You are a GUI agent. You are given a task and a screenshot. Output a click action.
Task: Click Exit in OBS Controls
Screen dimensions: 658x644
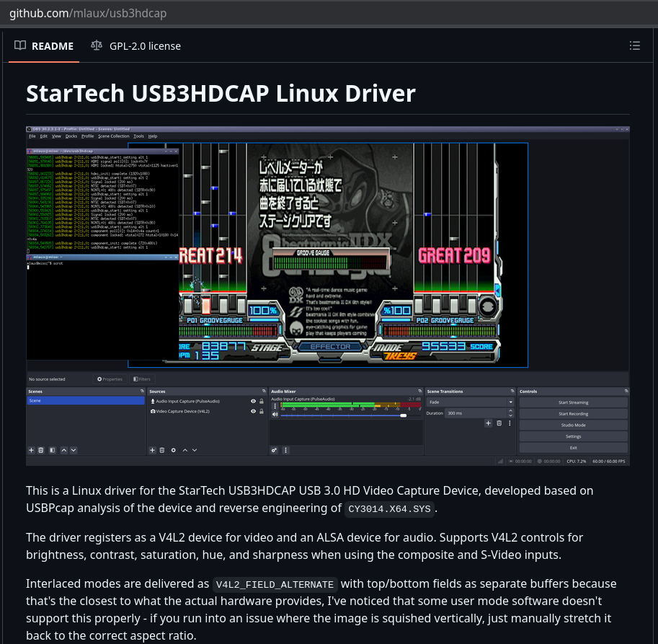(573, 448)
